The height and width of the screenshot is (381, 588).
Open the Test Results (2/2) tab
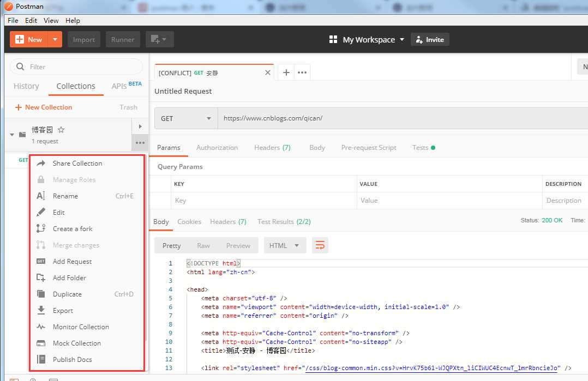coord(284,222)
